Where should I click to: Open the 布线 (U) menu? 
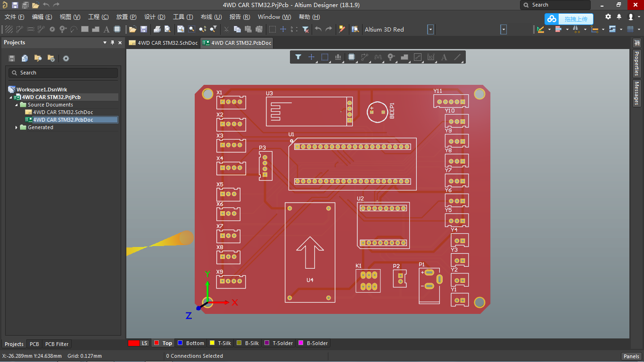[211, 16]
